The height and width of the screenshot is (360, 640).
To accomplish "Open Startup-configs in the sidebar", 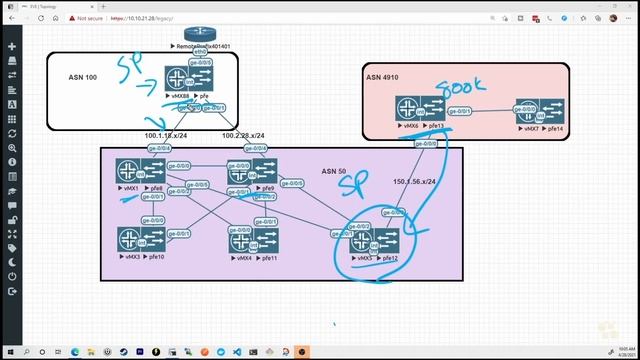I will (x=12, y=90).
